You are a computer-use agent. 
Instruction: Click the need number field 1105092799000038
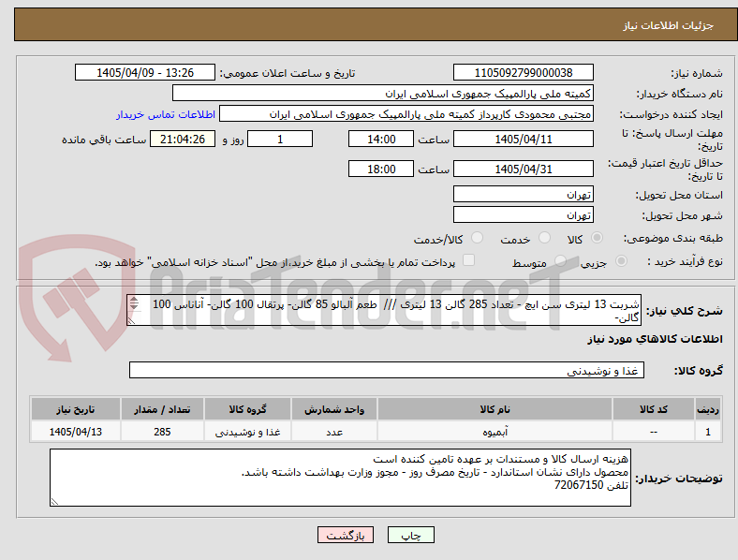pyautogui.click(x=523, y=72)
